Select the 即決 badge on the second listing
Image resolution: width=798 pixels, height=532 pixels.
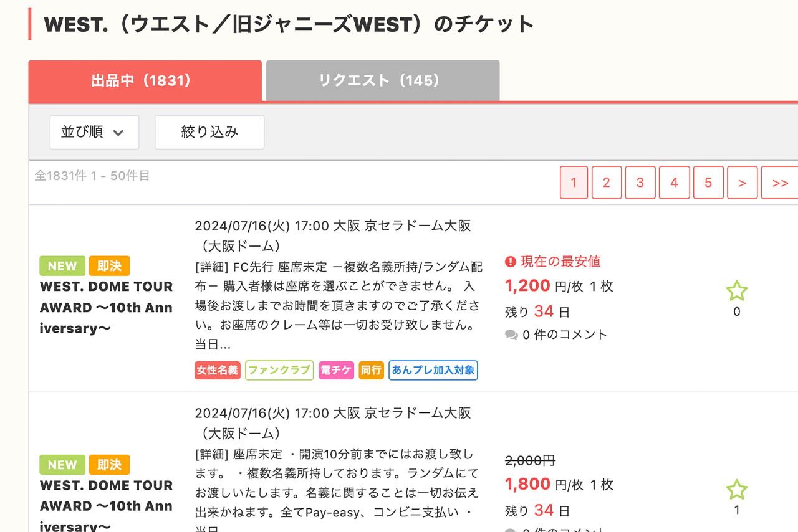[x=110, y=464]
